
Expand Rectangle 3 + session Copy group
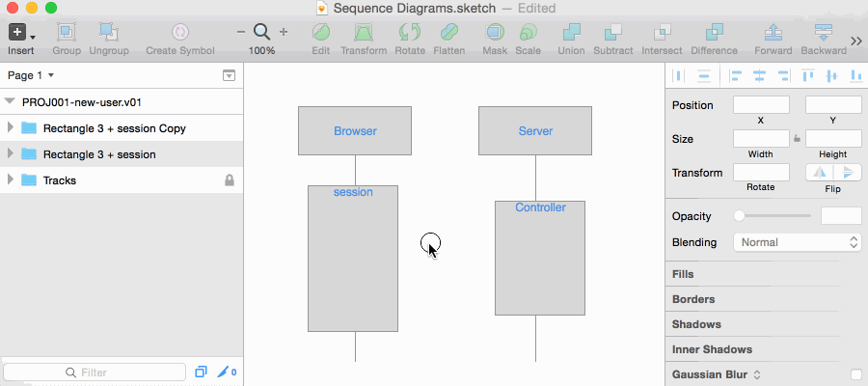click(x=11, y=128)
